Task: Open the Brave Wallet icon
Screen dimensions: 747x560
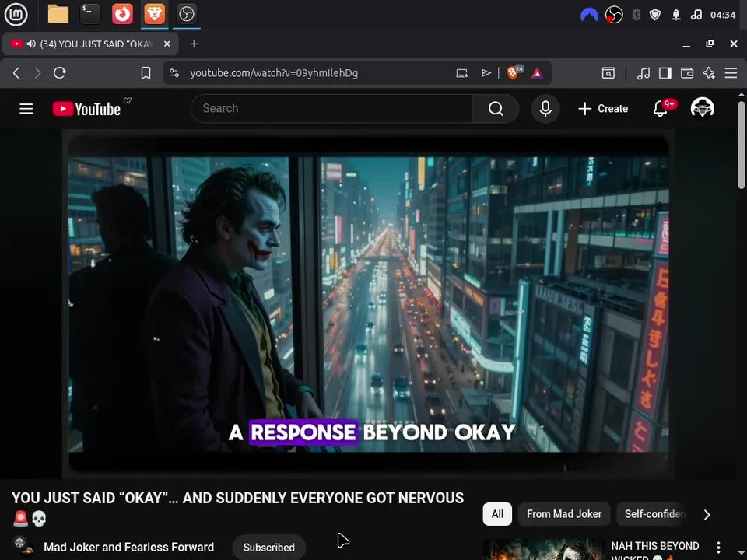Action: pyautogui.click(x=687, y=73)
